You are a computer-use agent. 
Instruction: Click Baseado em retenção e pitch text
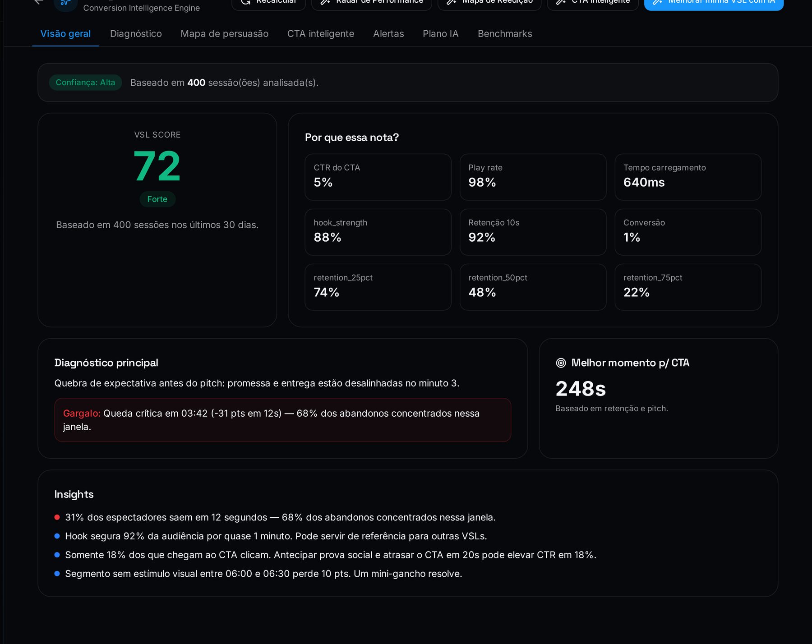click(612, 409)
